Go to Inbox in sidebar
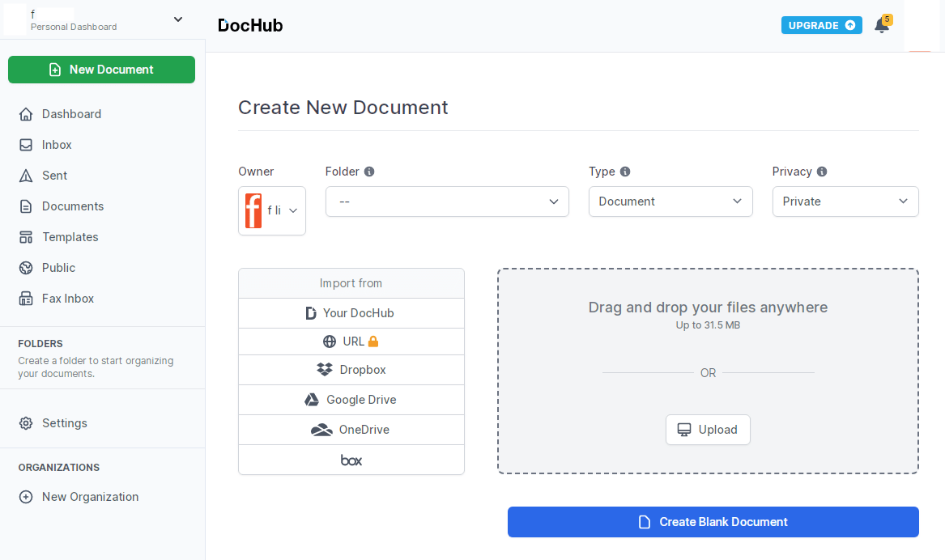Screen dimensions: 945x560 click(57, 145)
